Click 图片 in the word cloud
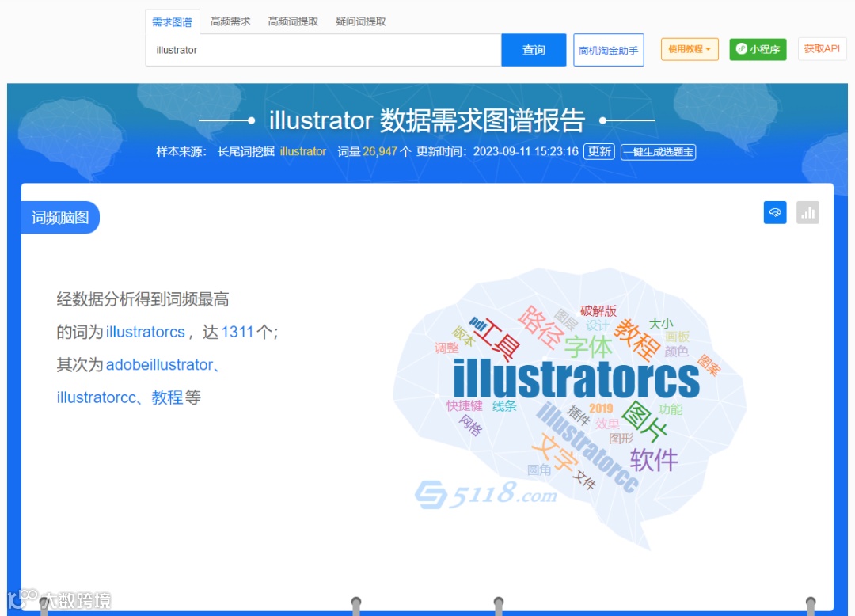The width and height of the screenshot is (855, 616). (x=644, y=421)
